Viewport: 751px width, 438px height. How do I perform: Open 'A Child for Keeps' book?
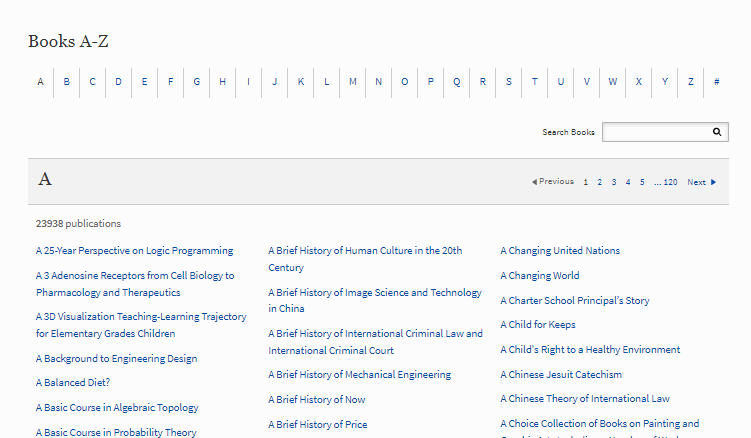coord(538,324)
